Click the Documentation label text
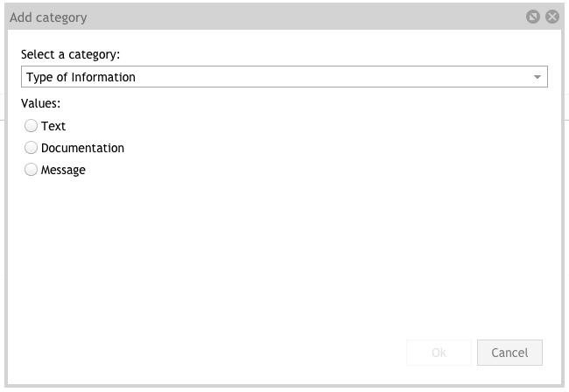This screenshot has height=392, width=569. point(82,148)
